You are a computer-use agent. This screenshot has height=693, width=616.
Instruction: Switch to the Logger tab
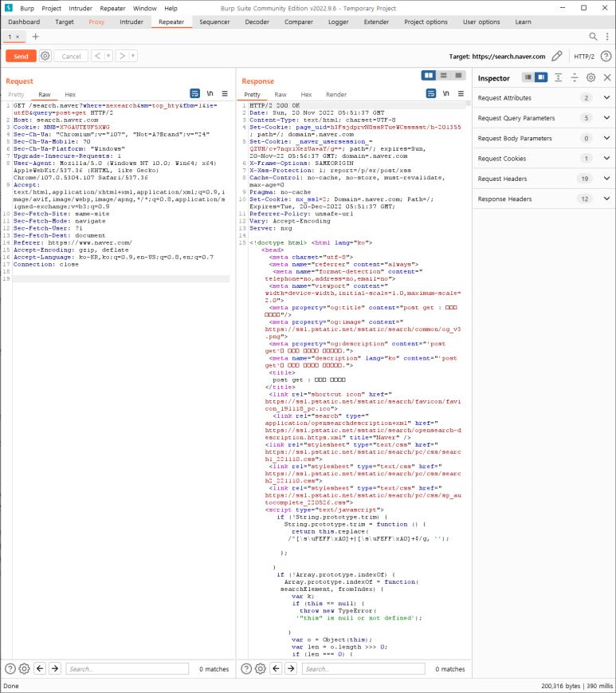(338, 22)
